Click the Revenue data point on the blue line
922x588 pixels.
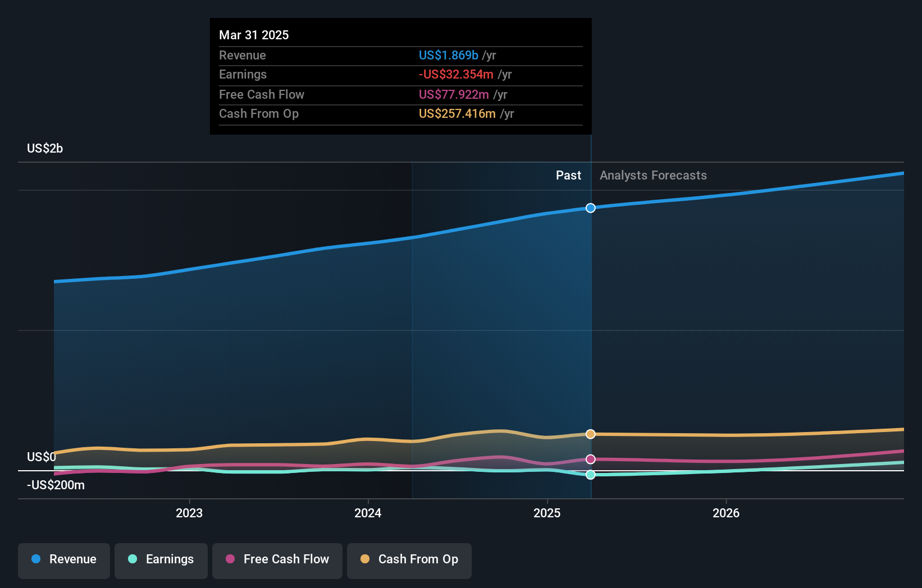[591, 208]
